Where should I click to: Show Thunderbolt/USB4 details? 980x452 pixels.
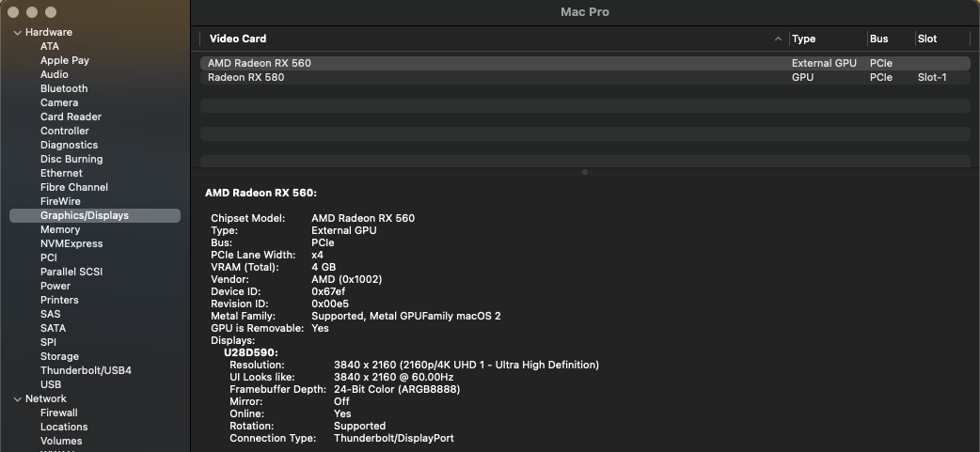click(86, 370)
